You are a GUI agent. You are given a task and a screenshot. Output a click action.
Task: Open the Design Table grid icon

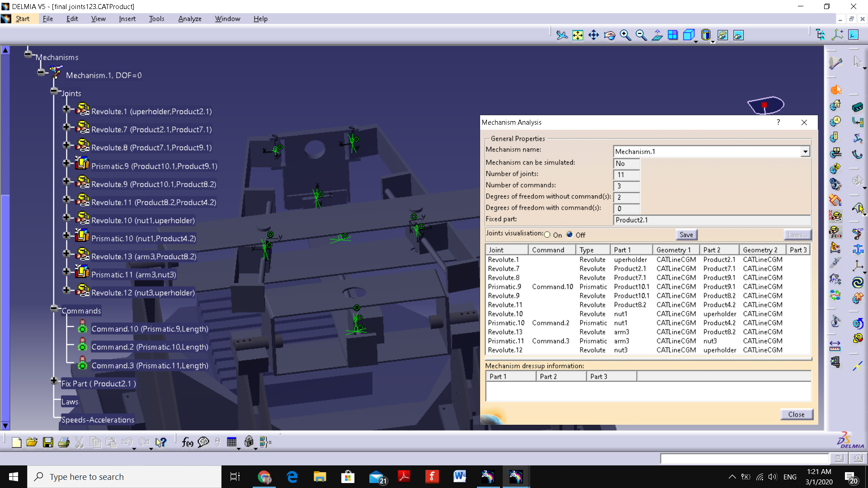(x=232, y=442)
